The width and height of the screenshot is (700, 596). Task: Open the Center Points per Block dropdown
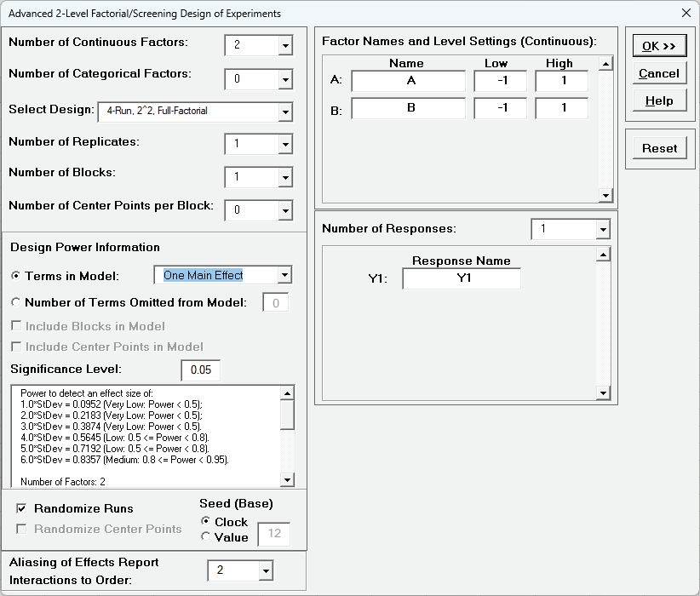click(284, 210)
